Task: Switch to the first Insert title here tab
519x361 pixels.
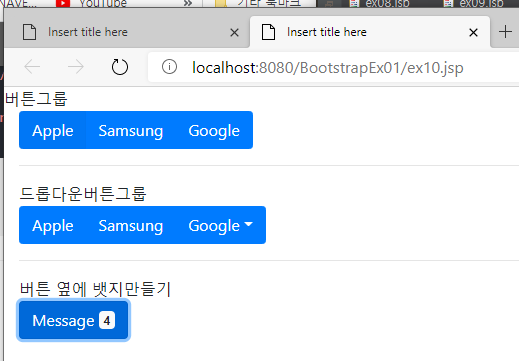Action: (127, 32)
